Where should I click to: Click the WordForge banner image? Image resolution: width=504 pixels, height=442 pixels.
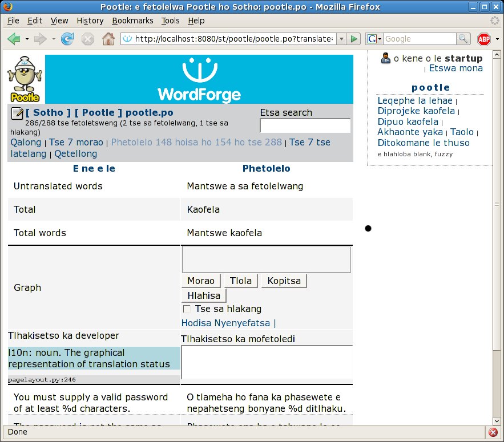pos(199,79)
